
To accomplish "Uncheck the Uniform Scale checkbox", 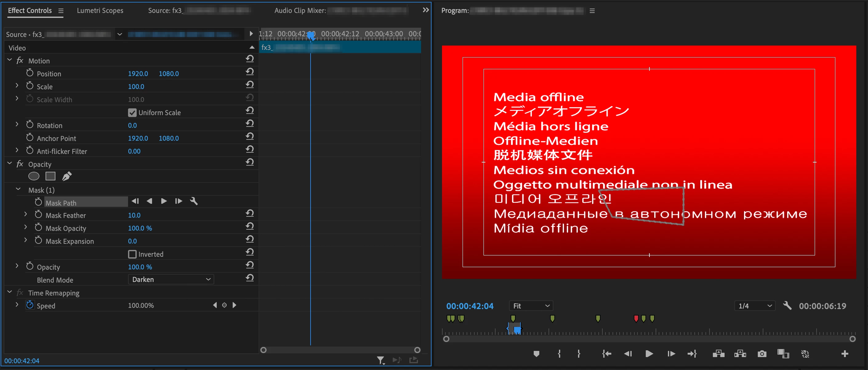I will (x=132, y=113).
